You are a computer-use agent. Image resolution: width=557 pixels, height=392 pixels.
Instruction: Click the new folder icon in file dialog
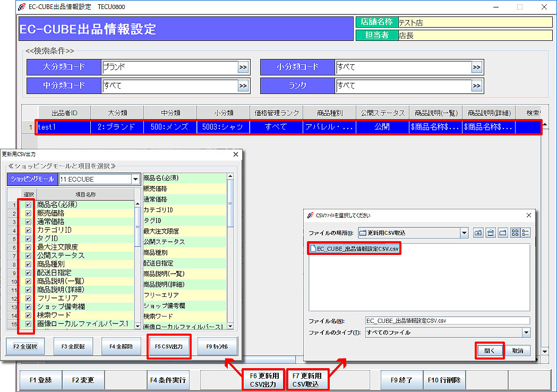[x=502, y=233]
